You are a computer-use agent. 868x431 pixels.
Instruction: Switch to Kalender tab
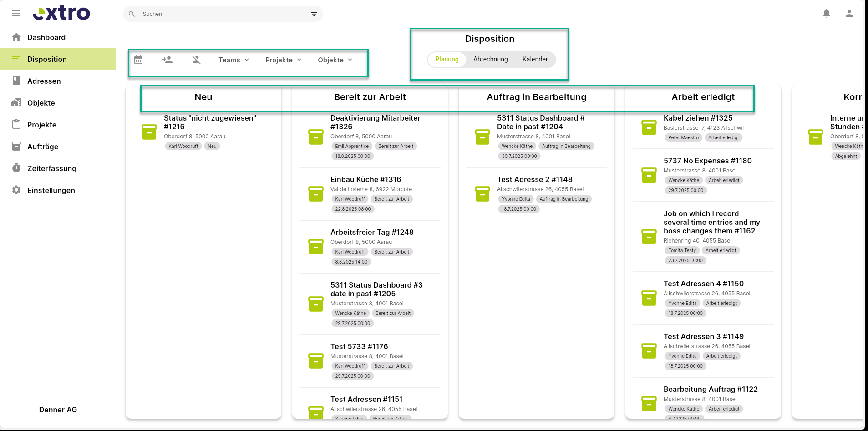tap(535, 59)
